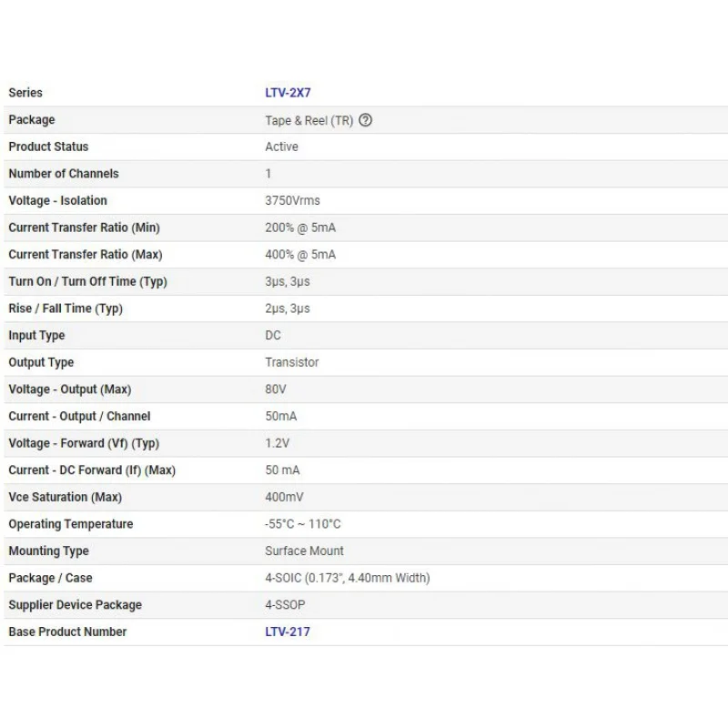Click the 'Current - DC Forward (If) (Max)' label

92,470
